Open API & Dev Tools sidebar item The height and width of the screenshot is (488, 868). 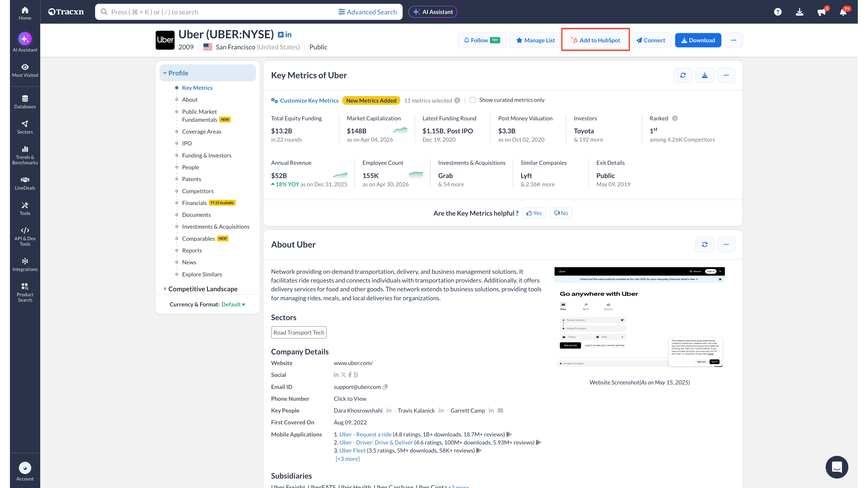[x=25, y=236]
